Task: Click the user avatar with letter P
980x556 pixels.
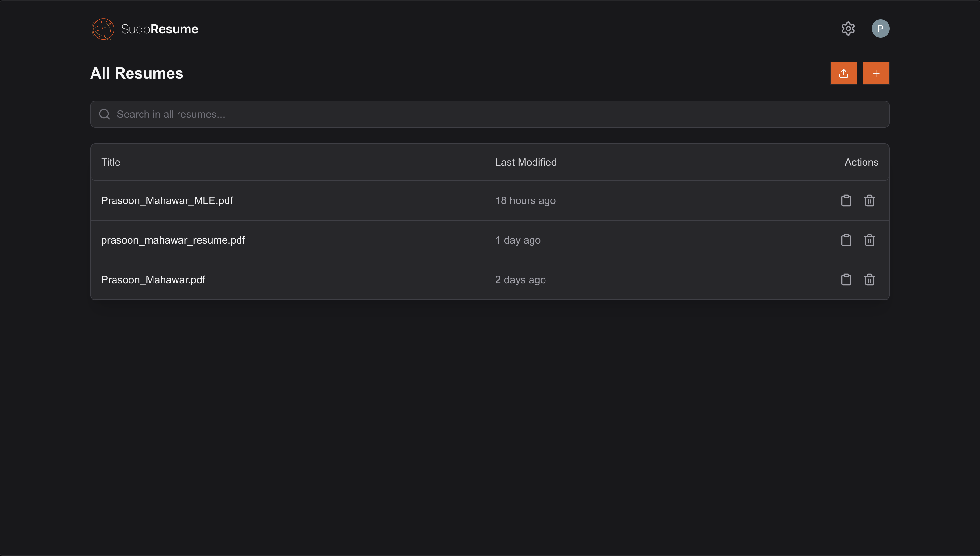Action: pyautogui.click(x=880, y=29)
